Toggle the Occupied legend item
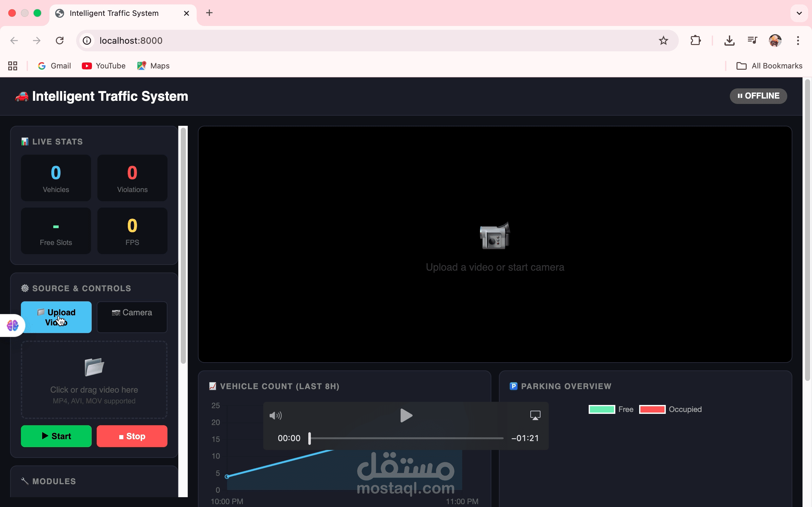This screenshot has height=507, width=812. click(671, 409)
